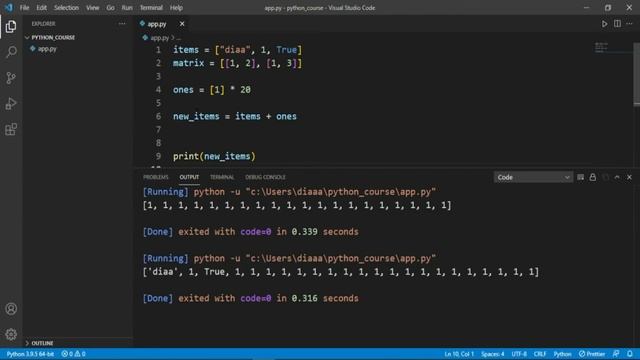Click the print(new_items) line
This screenshot has height=360, width=640.
pyautogui.click(x=214, y=156)
